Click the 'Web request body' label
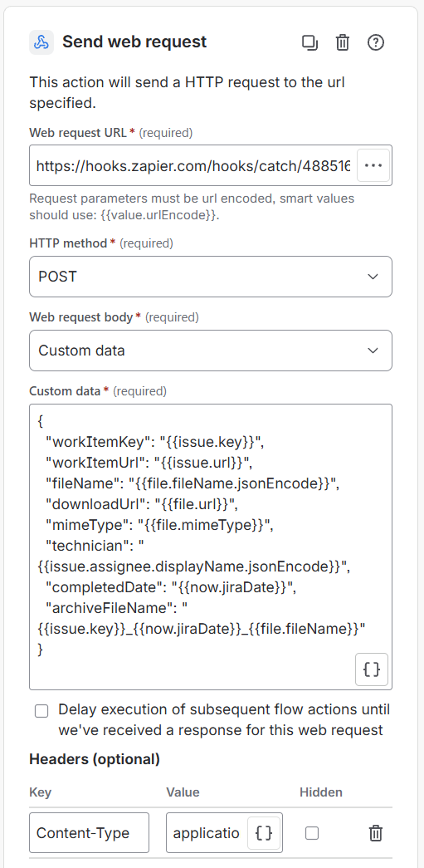Viewport: 424px width, 868px height. click(x=81, y=317)
